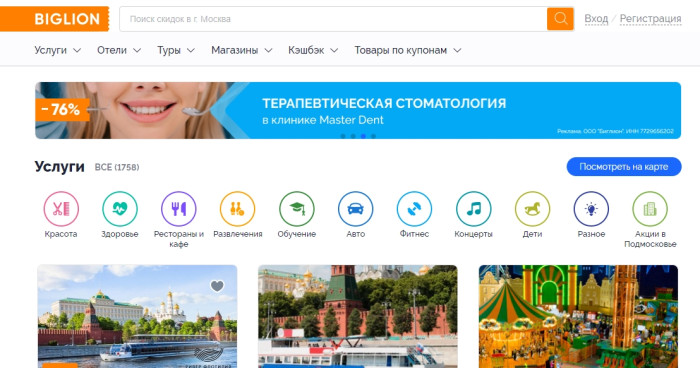The image size is (700, 368).
Task: Open Рестораны и кафе category icon
Action: click(x=179, y=209)
